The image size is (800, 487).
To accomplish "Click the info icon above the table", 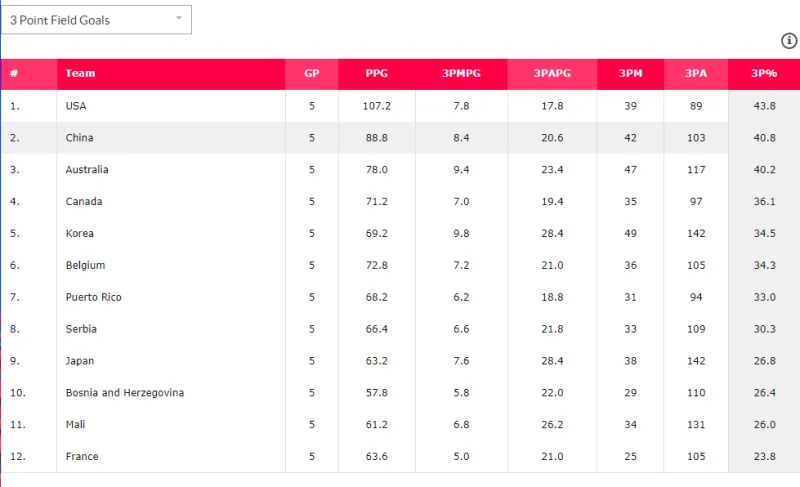I will pyautogui.click(x=789, y=41).
